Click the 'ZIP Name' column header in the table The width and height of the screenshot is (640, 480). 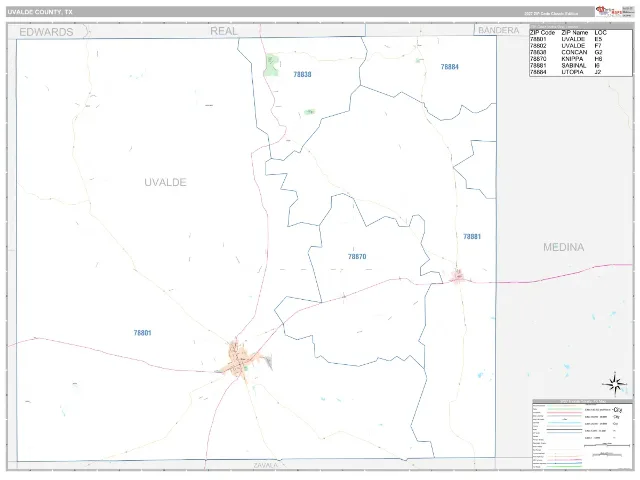(x=575, y=33)
